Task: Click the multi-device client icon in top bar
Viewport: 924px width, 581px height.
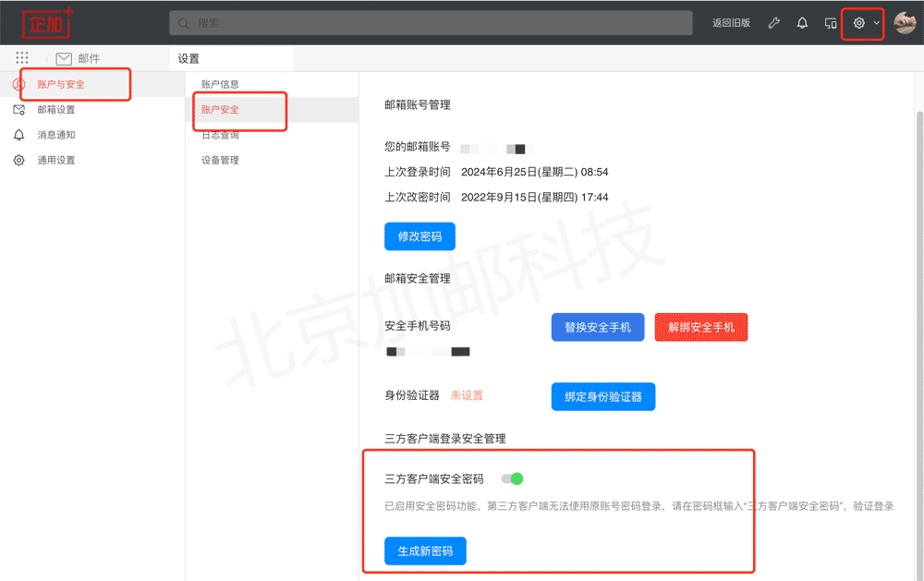Action: [831, 23]
